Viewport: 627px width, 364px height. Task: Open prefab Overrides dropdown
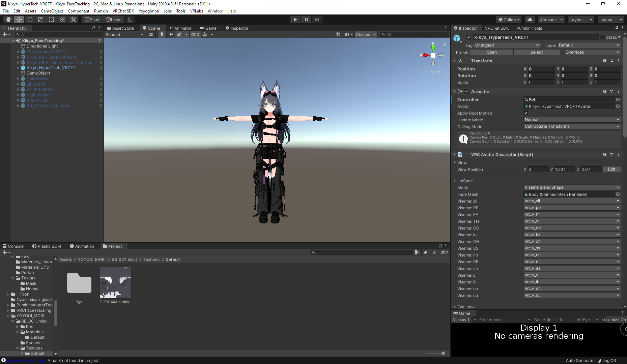tap(593, 52)
